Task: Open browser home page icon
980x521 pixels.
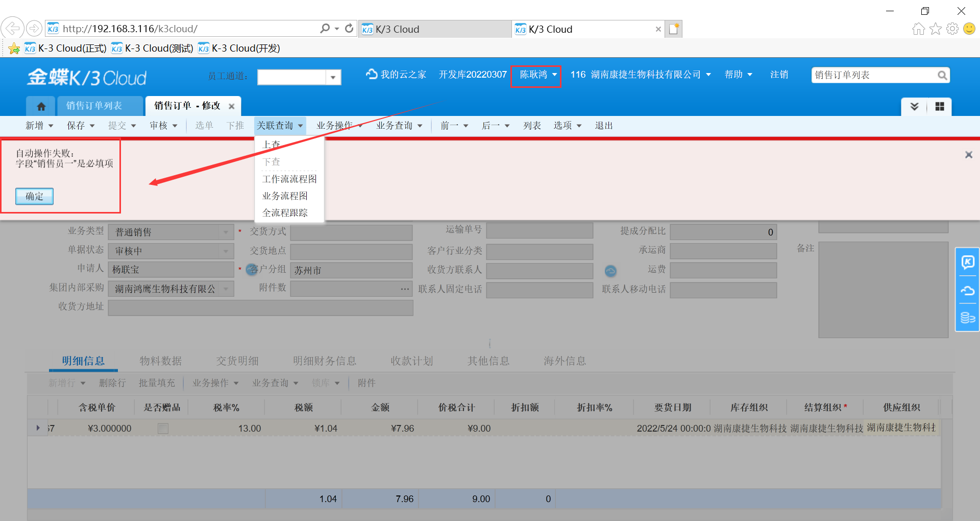Action: click(918, 29)
